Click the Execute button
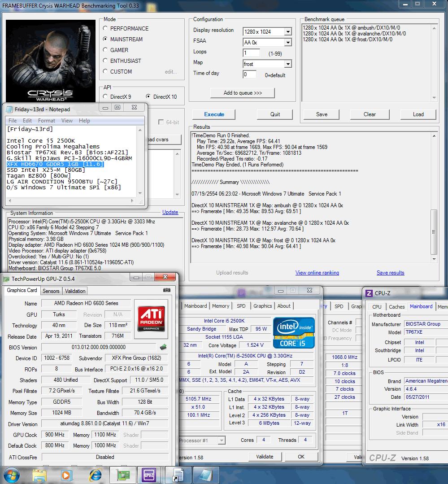 coord(214,114)
